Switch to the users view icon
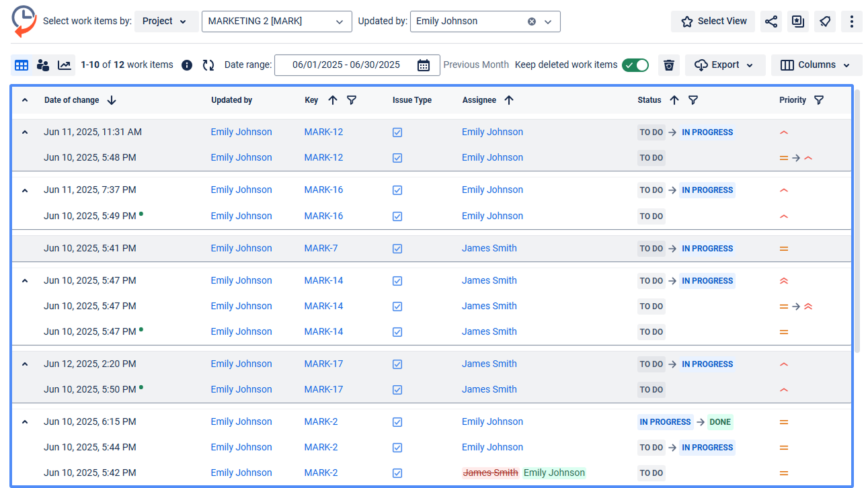Viewport: 868px width, 488px height. point(43,65)
